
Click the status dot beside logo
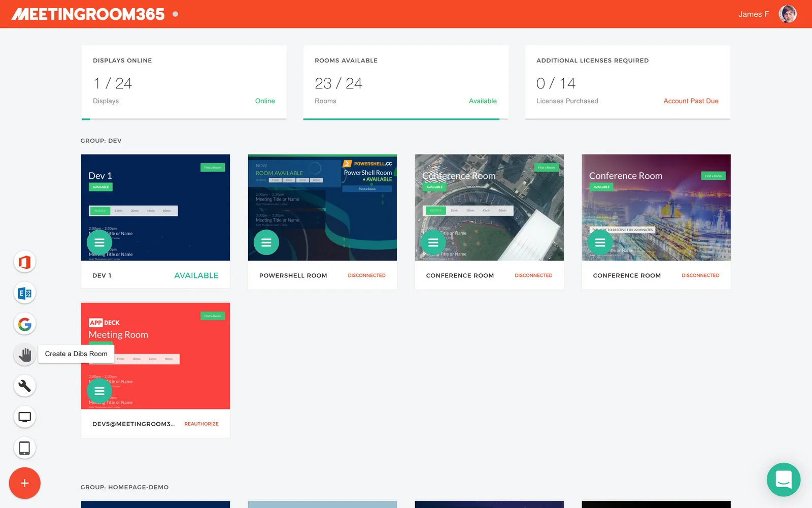[x=175, y=14]
